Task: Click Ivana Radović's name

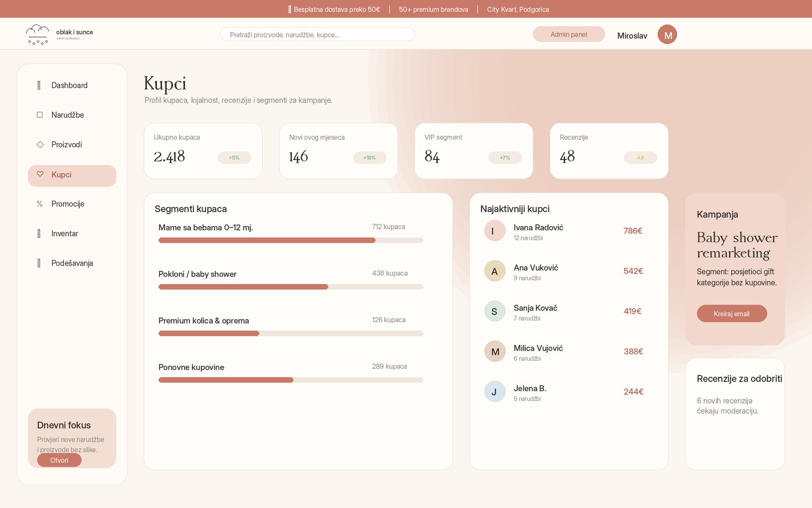Action: (x=538, y=228)
